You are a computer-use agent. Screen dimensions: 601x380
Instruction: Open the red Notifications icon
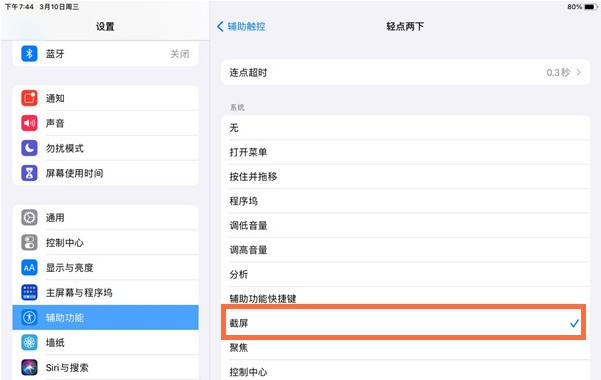click(x=29, y=98)
